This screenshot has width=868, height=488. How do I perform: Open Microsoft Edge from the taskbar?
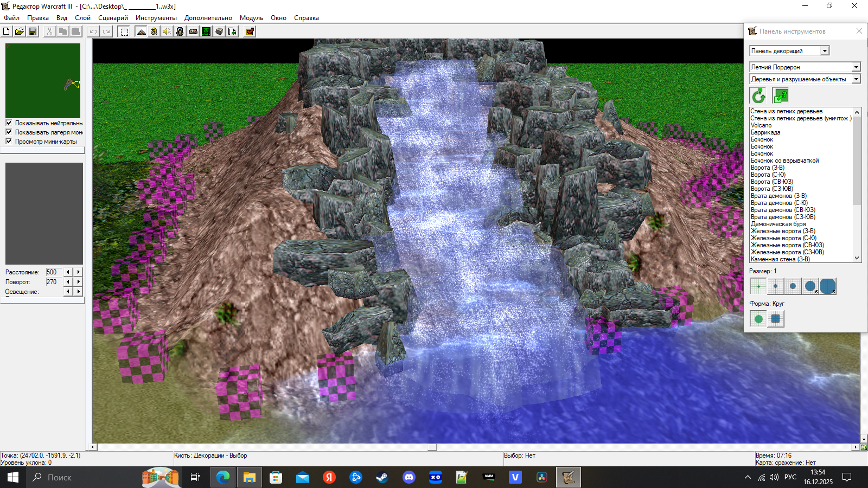223,477
